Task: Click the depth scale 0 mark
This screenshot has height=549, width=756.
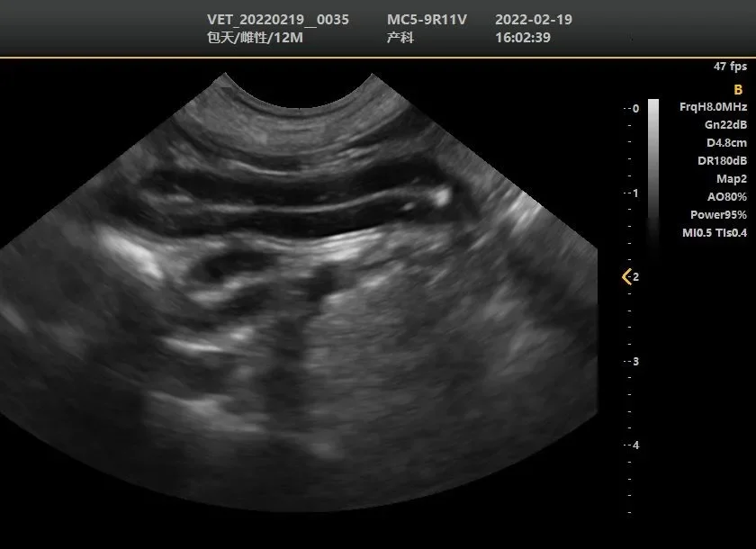Action: coord(632,109)
